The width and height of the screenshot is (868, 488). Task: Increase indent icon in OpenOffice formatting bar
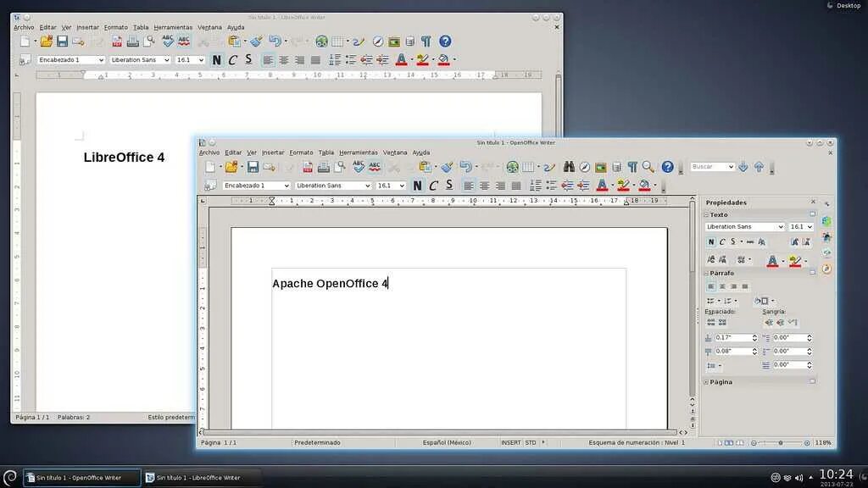point(583,186)
